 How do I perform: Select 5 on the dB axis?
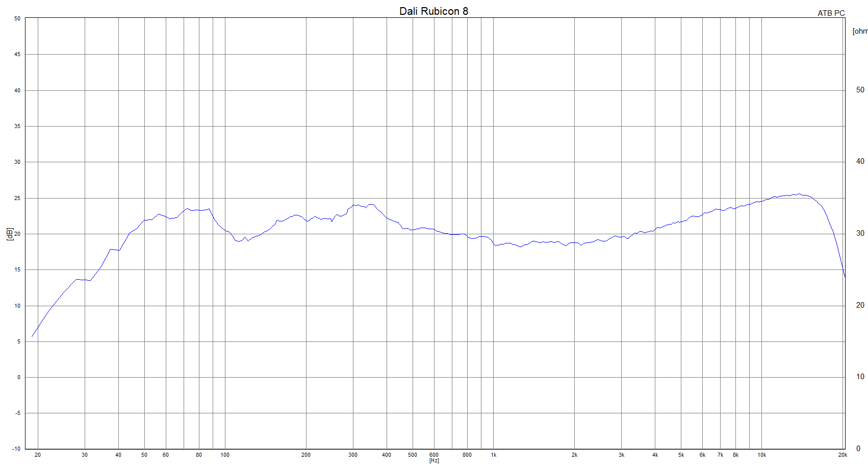point(19,341)
